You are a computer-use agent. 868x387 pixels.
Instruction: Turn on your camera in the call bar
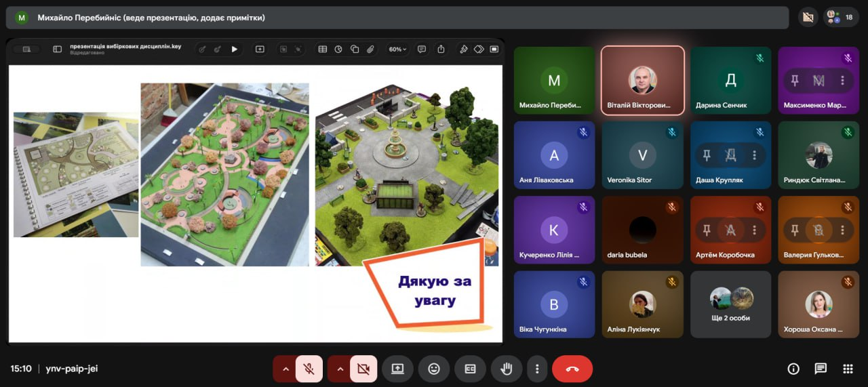[363, 369]
